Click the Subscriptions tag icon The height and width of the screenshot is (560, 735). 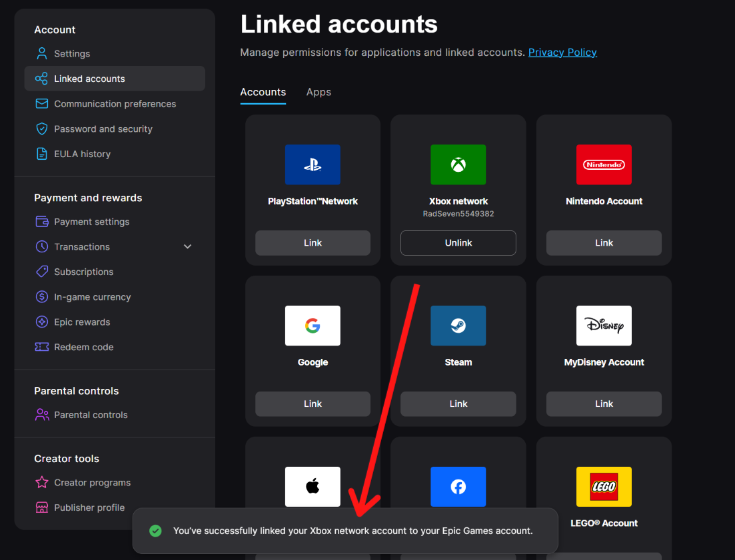[42, 272]
